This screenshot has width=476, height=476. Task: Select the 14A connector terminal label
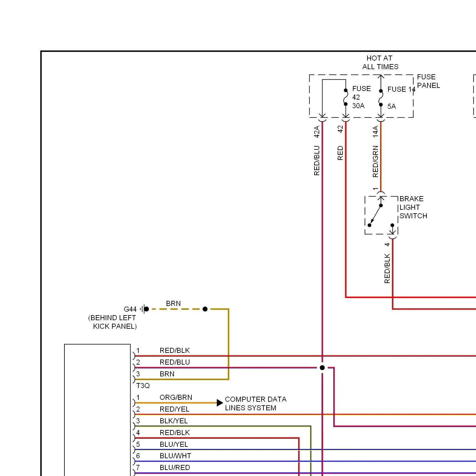(x=375, y=132)
